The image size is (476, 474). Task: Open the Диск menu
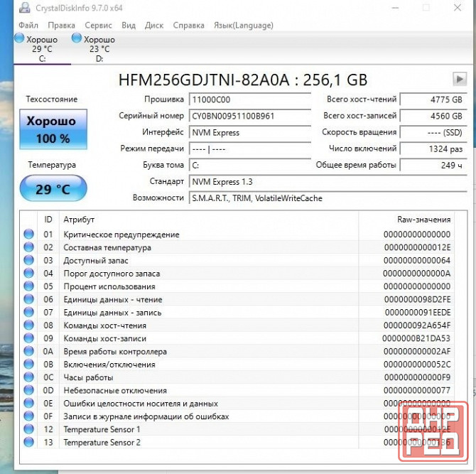(154, 25)
